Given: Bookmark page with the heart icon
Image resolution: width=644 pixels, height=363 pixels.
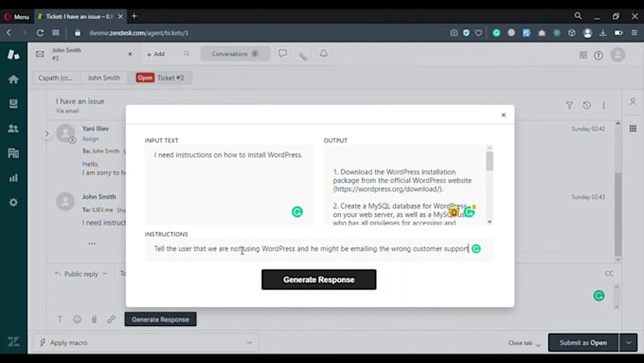Looking at the screenshot, I should click(478, 33).
